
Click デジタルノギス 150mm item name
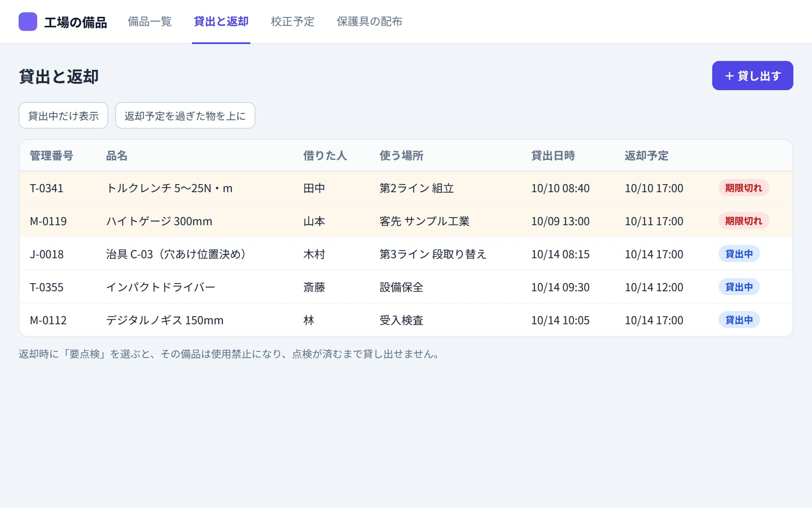tap(165, 320)
